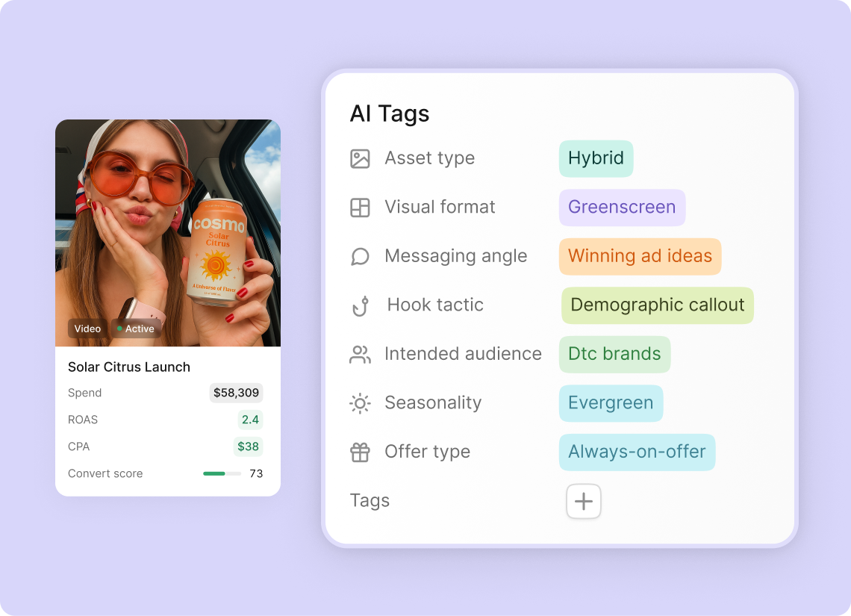This screenshot has width=851, height=616.
Task: Click the Solar Citrus Launch title
Action: [x=128, y=367]
